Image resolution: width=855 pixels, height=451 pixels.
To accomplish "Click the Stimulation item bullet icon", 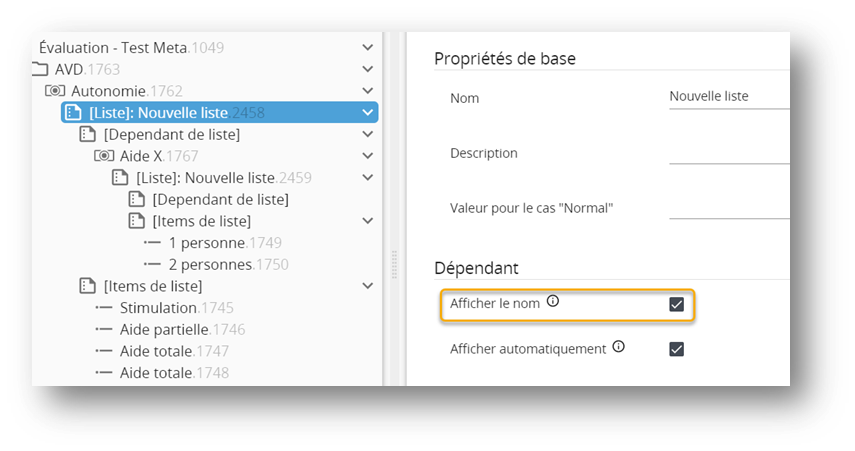I will [x=104, y=308].
